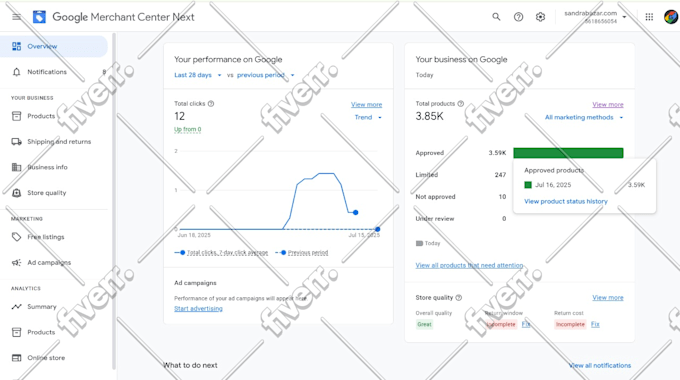Click the Free listings tag icon
The width and height of the screenshot is (680, 380).
[16, 237]
